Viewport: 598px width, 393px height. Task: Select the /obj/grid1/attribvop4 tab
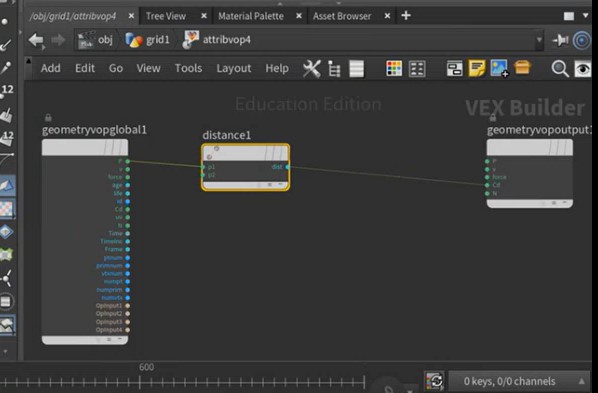[x=73, y=16]
